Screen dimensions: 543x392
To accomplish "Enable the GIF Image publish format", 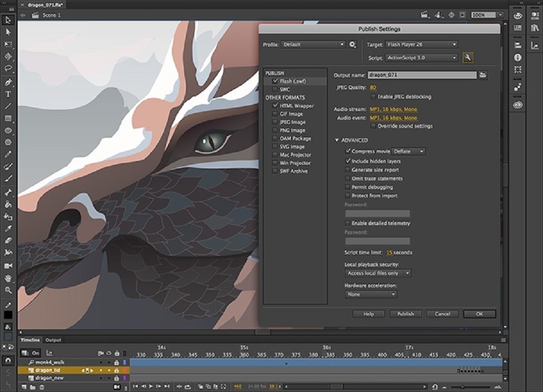I will [274, 114].
